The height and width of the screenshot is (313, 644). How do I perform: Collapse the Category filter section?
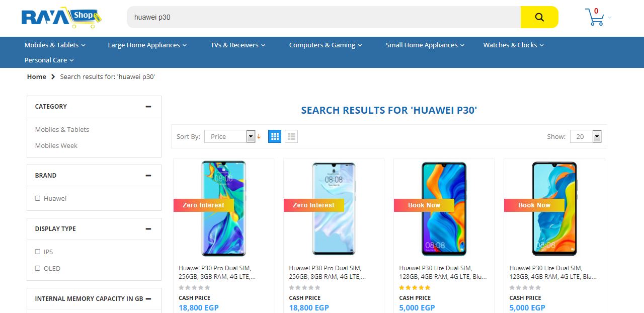pyautogui.click(x=148, y=107)
